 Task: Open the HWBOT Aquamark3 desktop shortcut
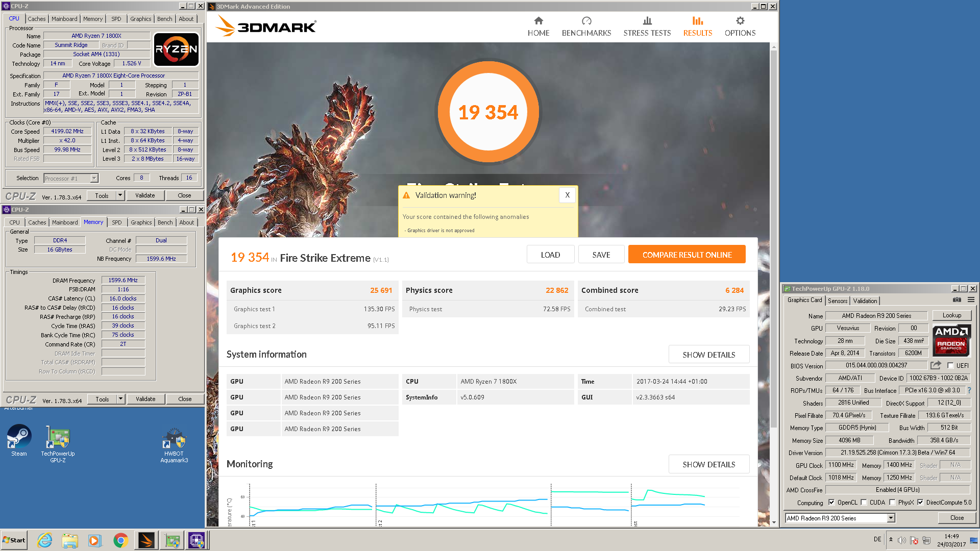[x=174, y=445]
